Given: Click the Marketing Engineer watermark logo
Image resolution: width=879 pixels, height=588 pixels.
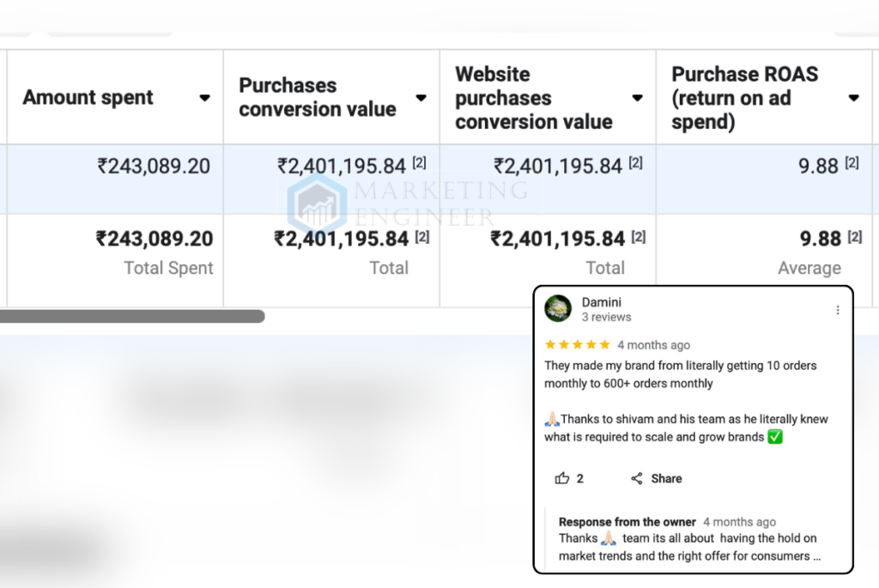Looking at the screenshot, I should pos(317,204).
